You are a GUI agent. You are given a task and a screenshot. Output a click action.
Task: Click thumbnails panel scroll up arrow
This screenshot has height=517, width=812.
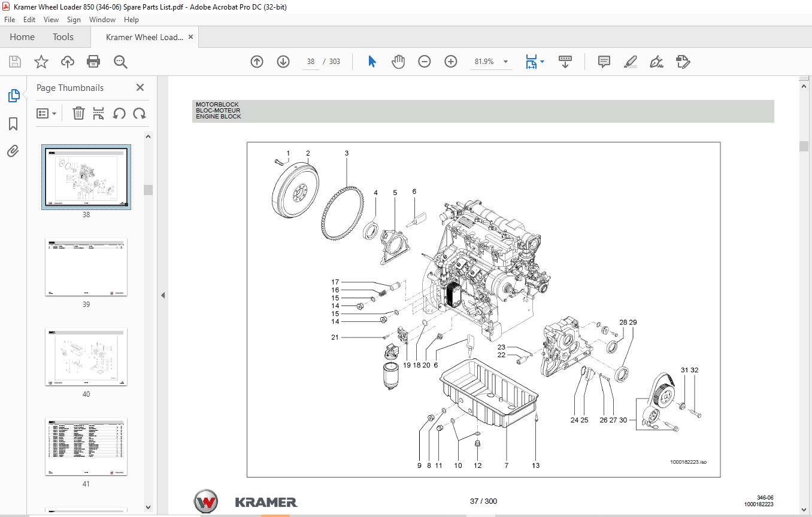coord(148,136)
